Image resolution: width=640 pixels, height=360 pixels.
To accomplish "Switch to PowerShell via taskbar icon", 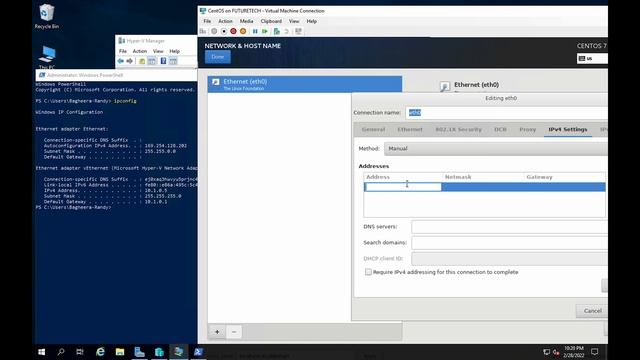I will coord(198,352).
